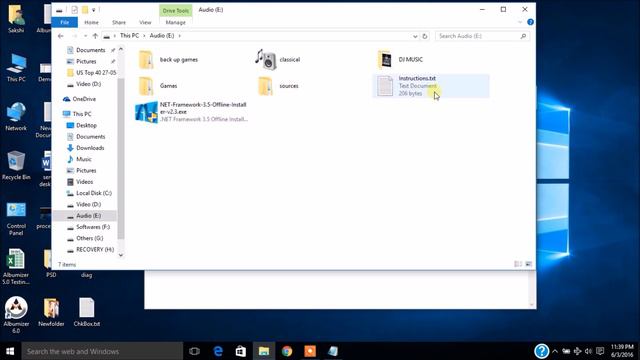
Task: Click Audio (E:) in the address breadcrumb
Action: [162, 36]
